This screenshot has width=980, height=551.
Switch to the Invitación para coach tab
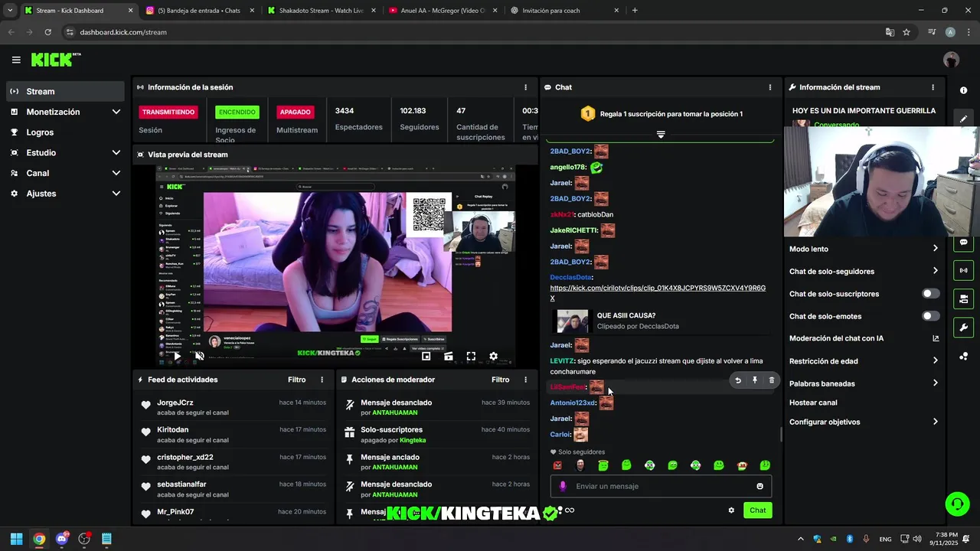tap(564, 11)
